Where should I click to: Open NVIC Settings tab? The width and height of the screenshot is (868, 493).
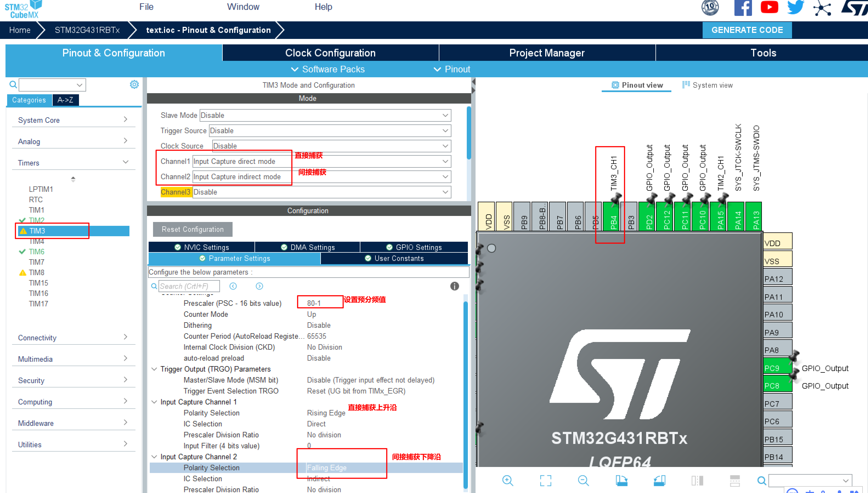click(x=202, y=247)
